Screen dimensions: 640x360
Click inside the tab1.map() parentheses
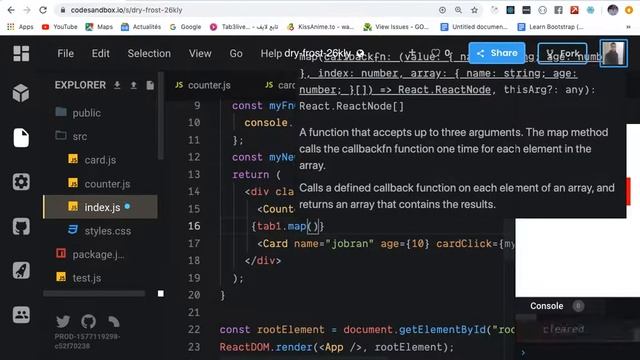point(312,226)
